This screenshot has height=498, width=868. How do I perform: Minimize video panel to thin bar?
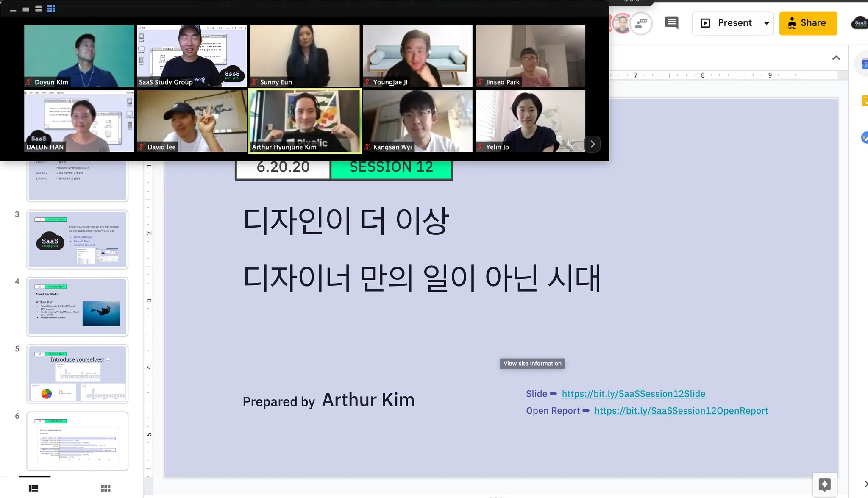(13, 10)
